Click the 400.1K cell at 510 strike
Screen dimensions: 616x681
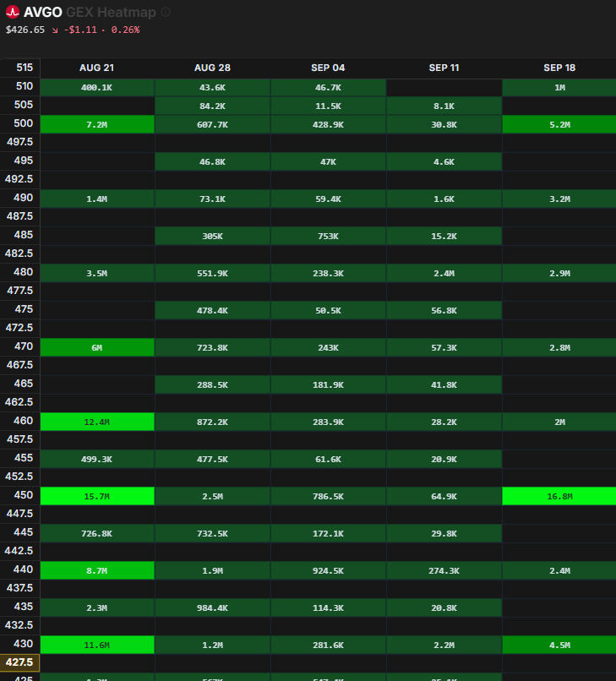click(x=97, y=87)
